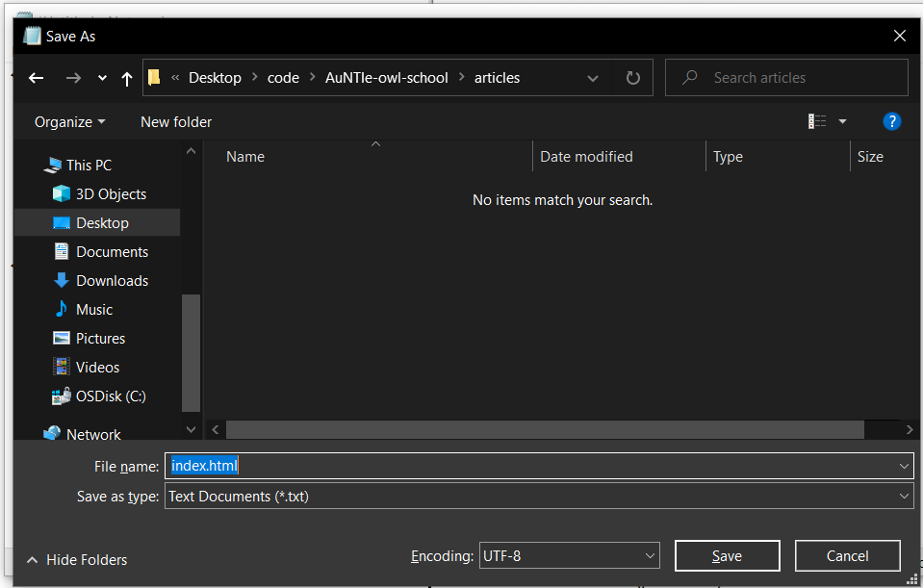Select Desktop in the address path
923x588 pixels.
coord(215,78)
